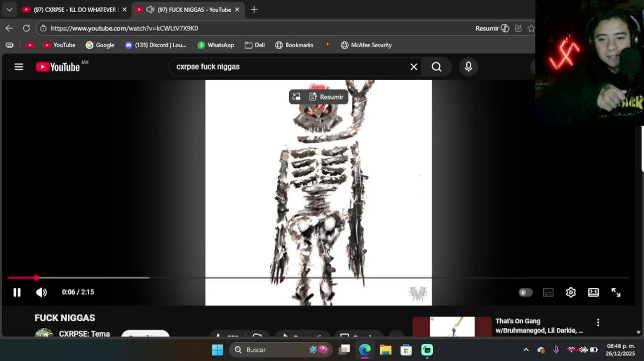This screenshot has height=361, width=644.
Task: Open the YouTube bookmark
Action: click(59, 45)
